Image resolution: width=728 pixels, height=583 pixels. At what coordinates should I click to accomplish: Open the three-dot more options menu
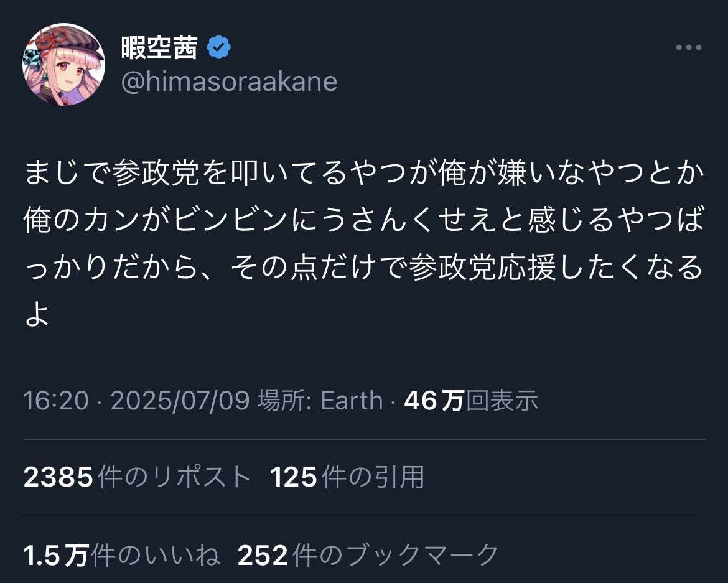point(689,47)
